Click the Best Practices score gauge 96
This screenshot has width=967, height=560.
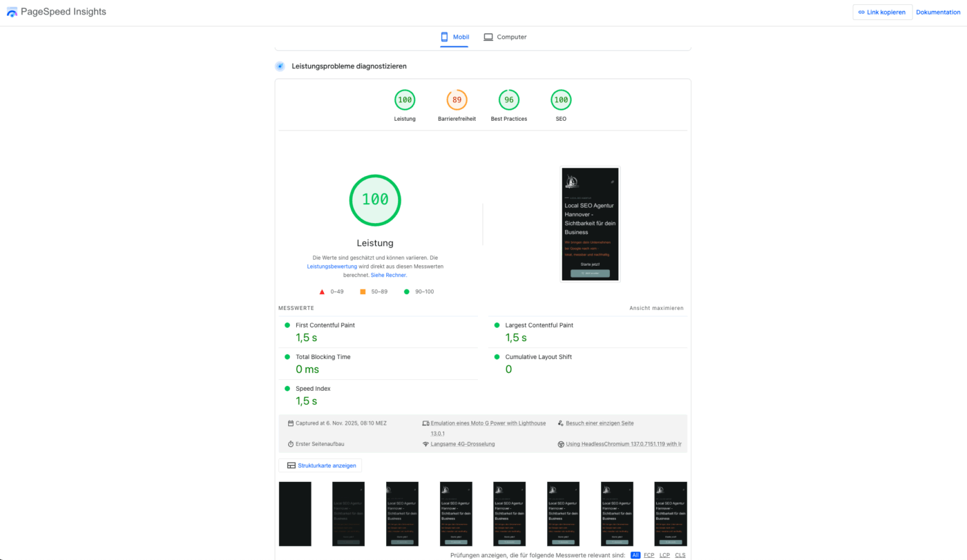[x=509, y=100]
